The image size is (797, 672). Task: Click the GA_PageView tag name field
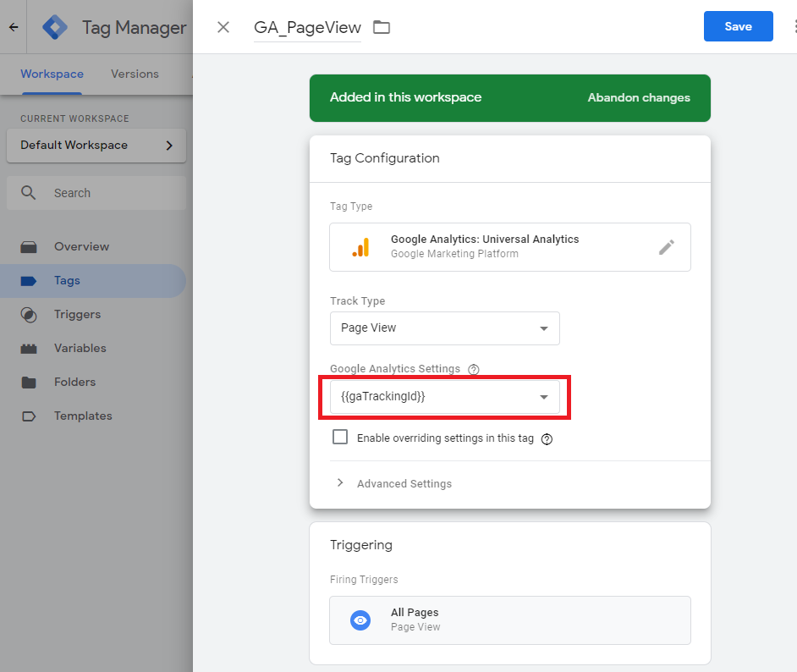(x=307, y=27)
